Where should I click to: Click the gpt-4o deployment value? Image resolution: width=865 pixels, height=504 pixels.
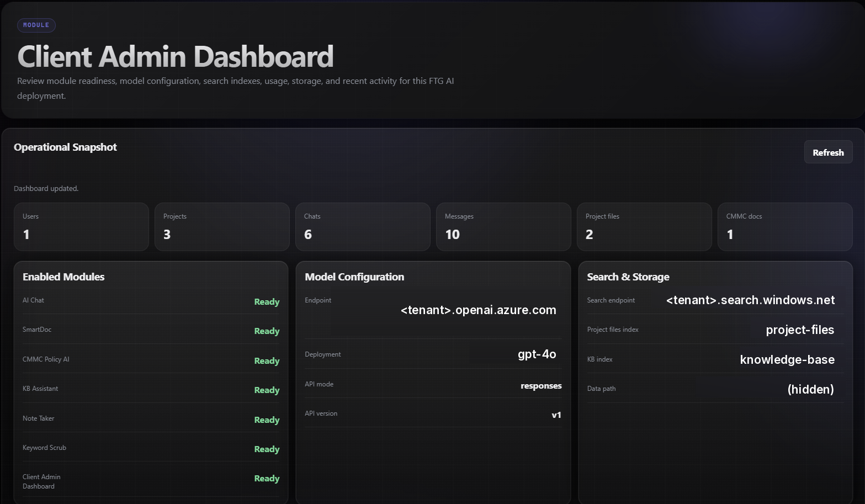537,354
